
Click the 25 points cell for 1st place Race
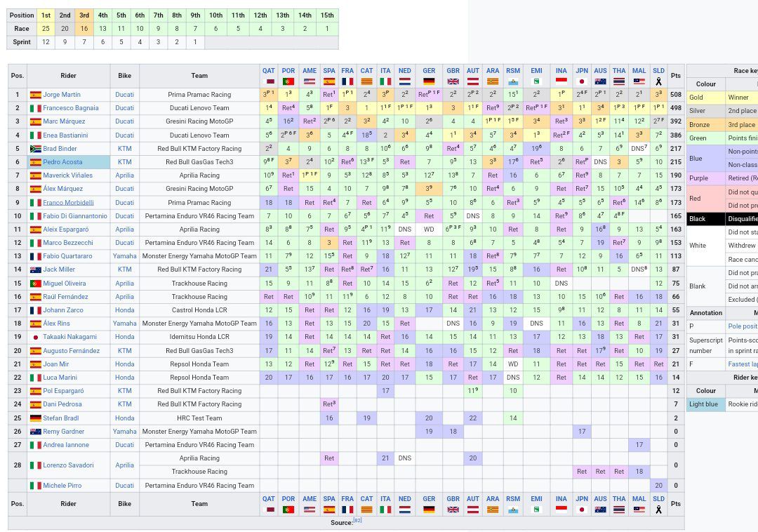pos(46,29)
